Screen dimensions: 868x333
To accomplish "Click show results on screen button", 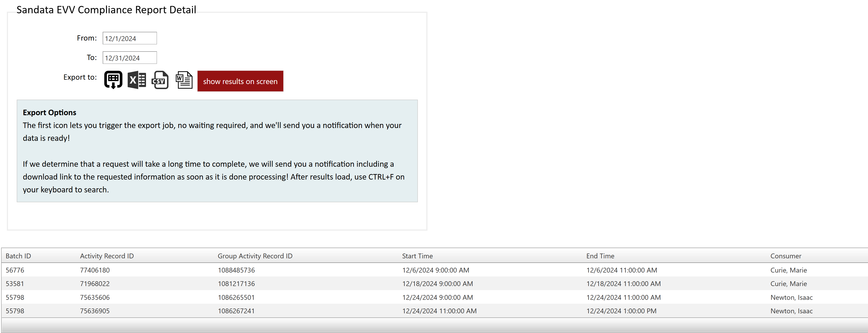I will click(x=240, y=81).
